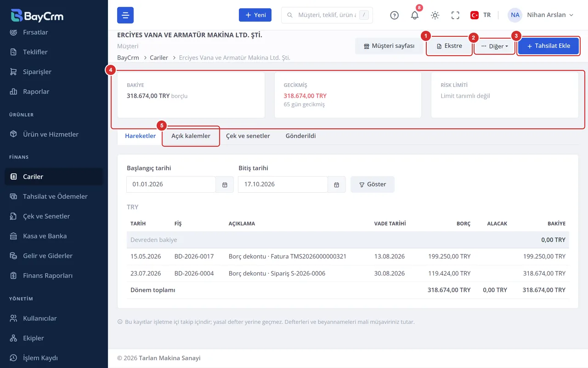Viewport: 588px width, 368px height.
Task: Open Nihan Arslan user menu
Action: click(541, 15)
